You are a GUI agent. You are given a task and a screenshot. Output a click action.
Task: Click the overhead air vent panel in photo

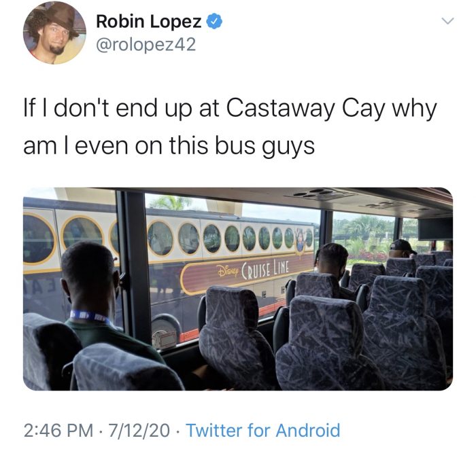pyautogui.click(x=320, y=194)
